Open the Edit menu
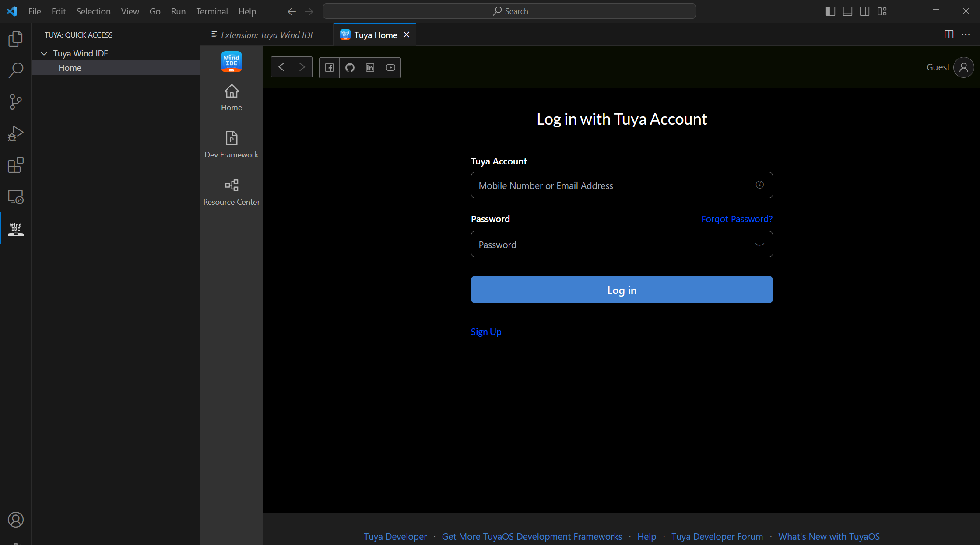The width and height of the screenshot is (980, 545). pos(59,11)
